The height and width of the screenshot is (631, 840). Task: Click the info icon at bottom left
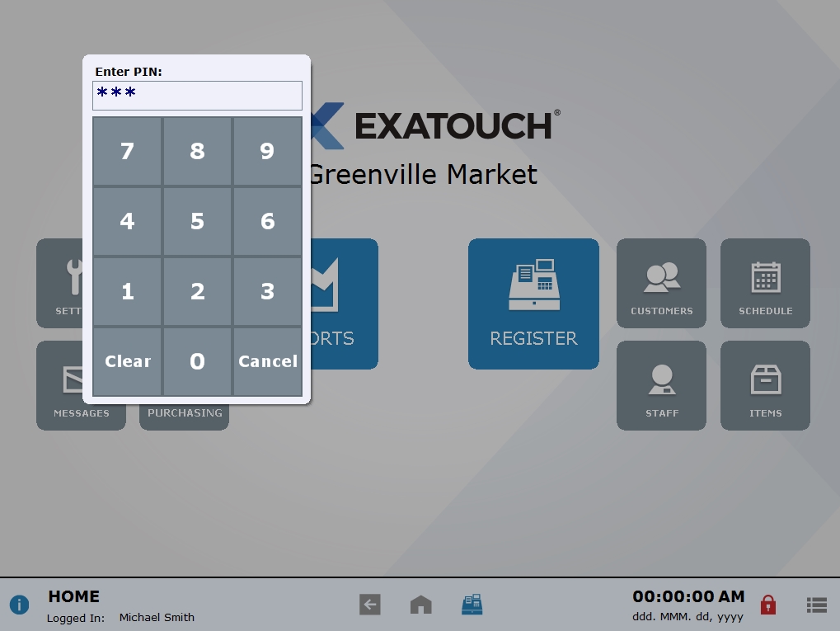(x=18, y=604)
